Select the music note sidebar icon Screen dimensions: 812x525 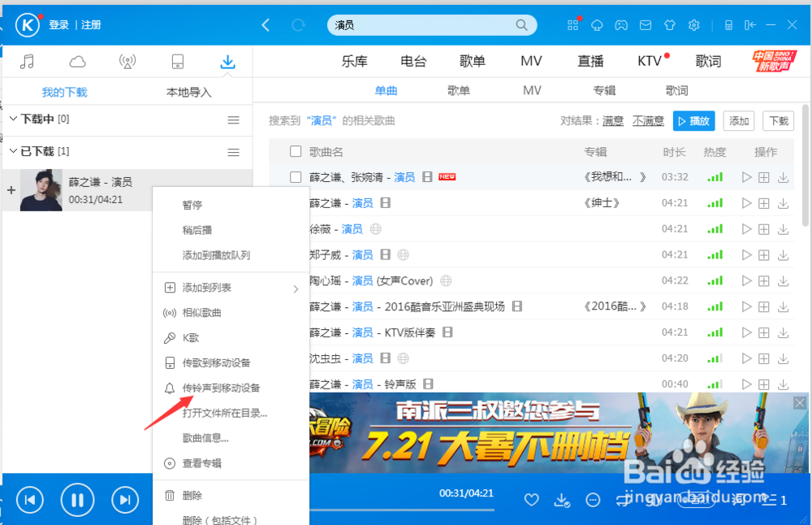coord(28,61)
